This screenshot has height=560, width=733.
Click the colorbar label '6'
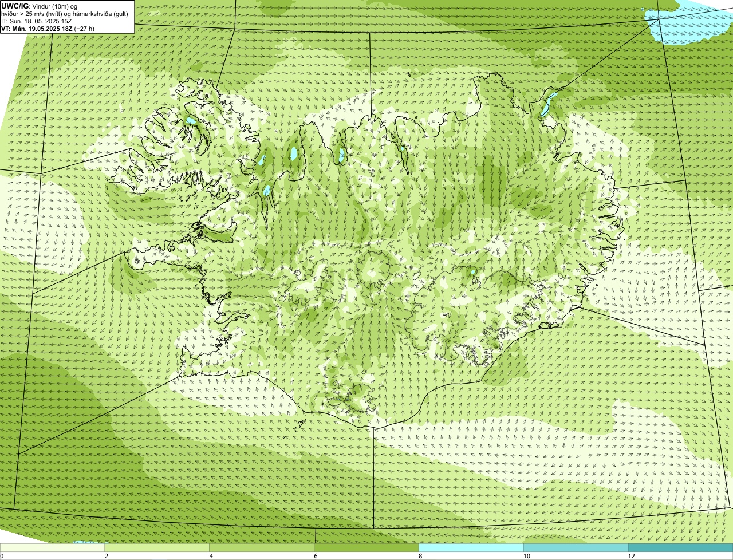pos(315,556)
